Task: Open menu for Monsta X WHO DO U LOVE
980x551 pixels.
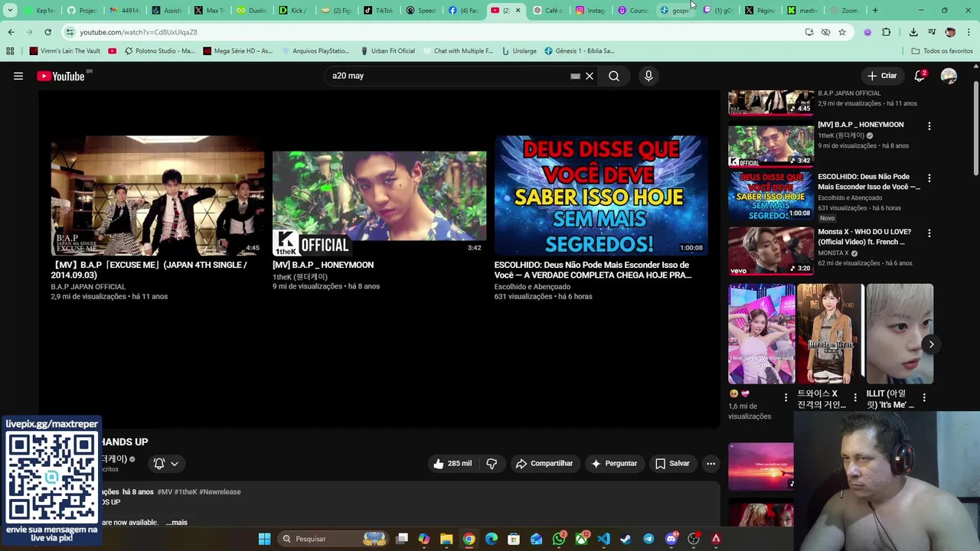Action: 929,233
